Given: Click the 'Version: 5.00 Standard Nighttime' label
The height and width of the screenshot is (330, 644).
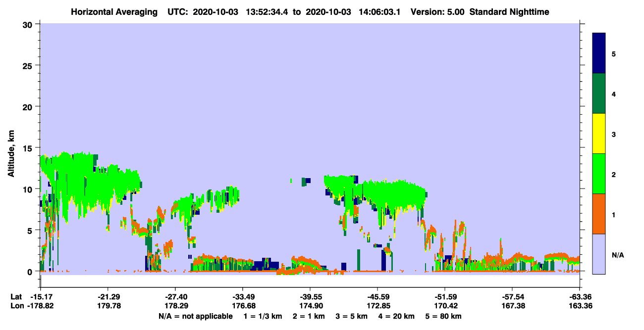Looking at the screenshot, I should point(480,11).
